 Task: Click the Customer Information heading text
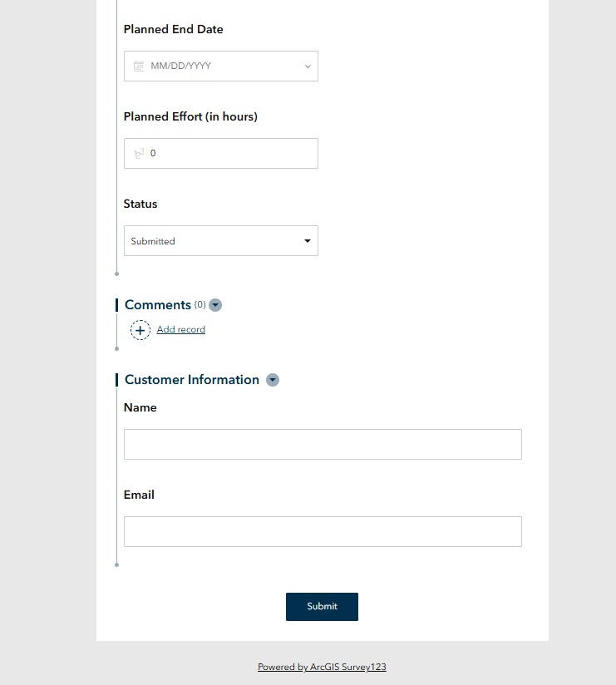192,380
